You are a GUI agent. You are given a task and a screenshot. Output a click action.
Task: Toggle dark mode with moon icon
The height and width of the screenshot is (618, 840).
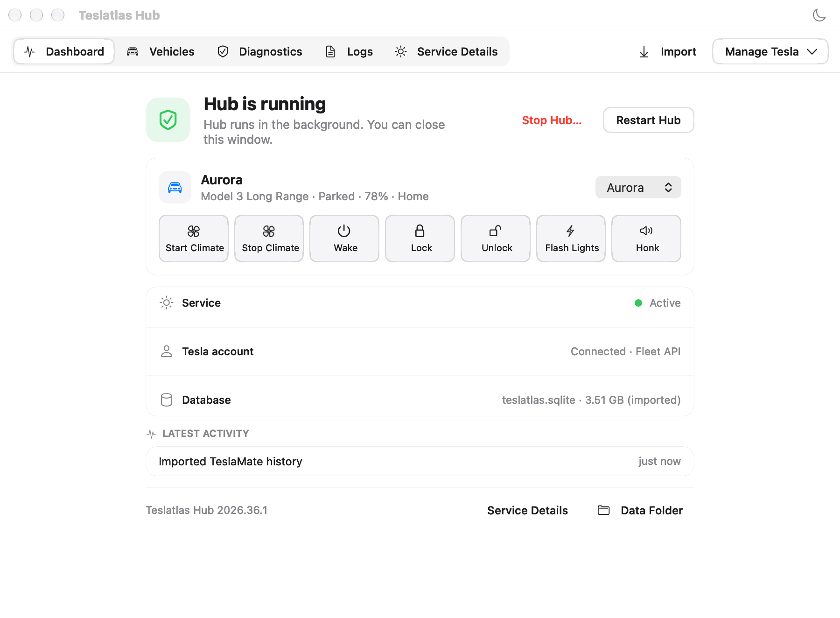point(819,15)
